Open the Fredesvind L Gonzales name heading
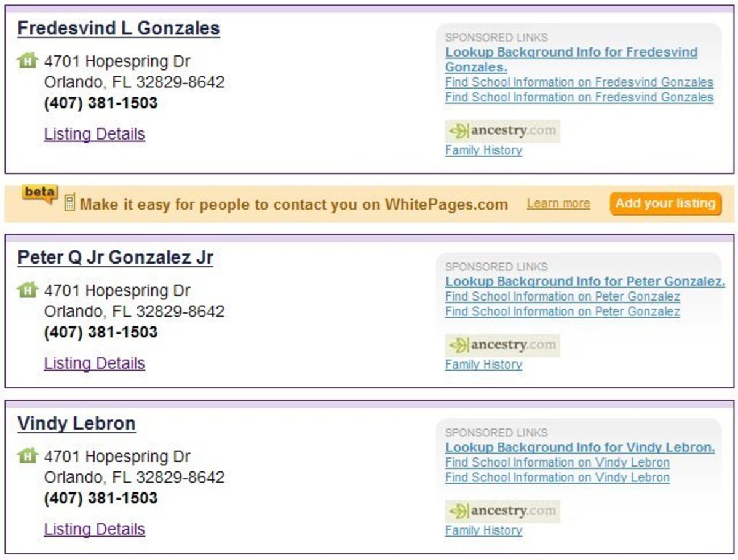 (119, 28)
